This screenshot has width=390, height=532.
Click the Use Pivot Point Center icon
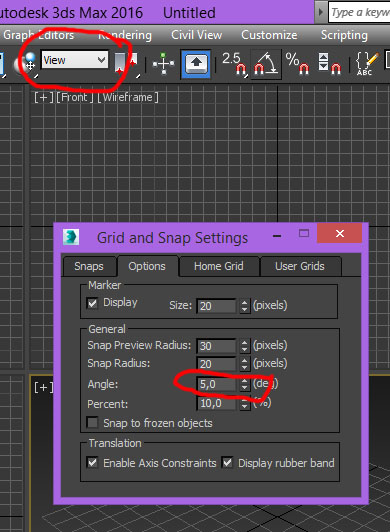126,64
